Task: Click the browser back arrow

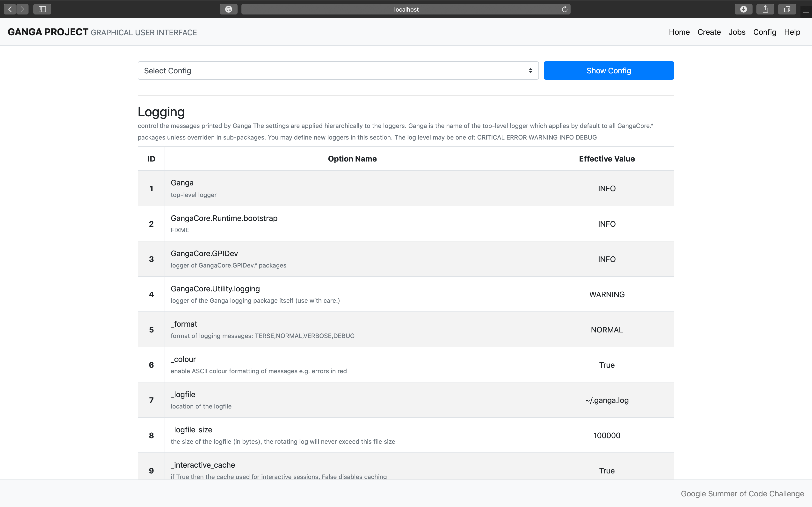Action: 10,9
